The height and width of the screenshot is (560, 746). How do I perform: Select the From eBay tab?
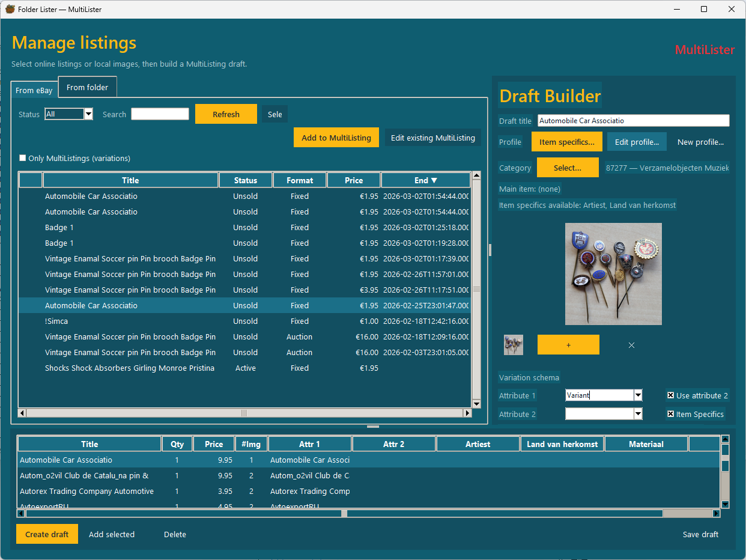point(34,90)
